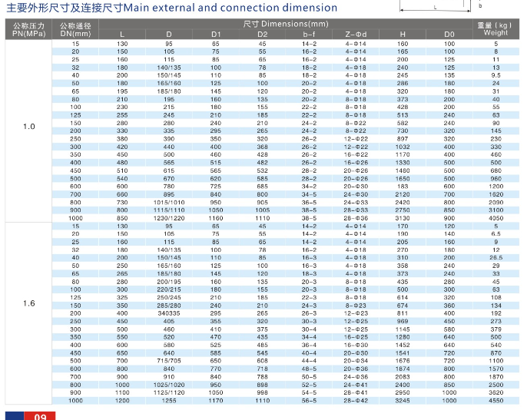This screenshot has width=527, height=420.
Task: Click the D1 column header
Action: tap(216, 35)
